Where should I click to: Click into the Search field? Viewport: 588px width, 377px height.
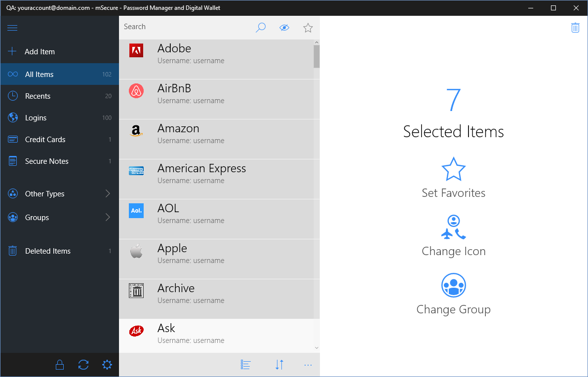187,27
